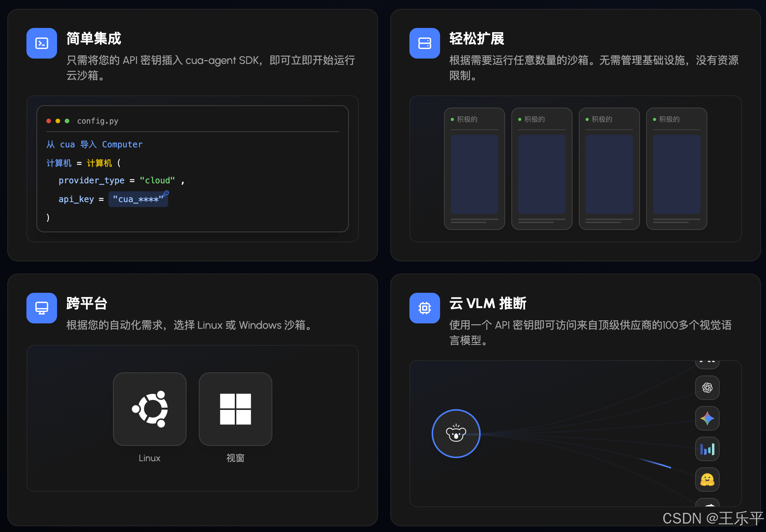Click the green status dot on first 积极的 sandbox

453,119
